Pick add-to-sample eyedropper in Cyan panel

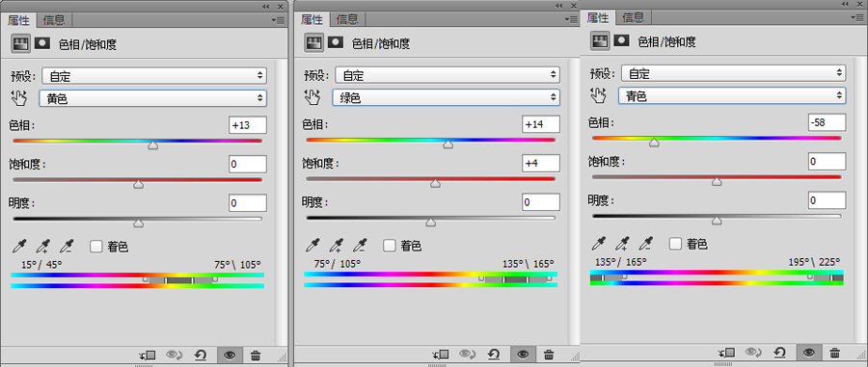click(x=623, y=243)
